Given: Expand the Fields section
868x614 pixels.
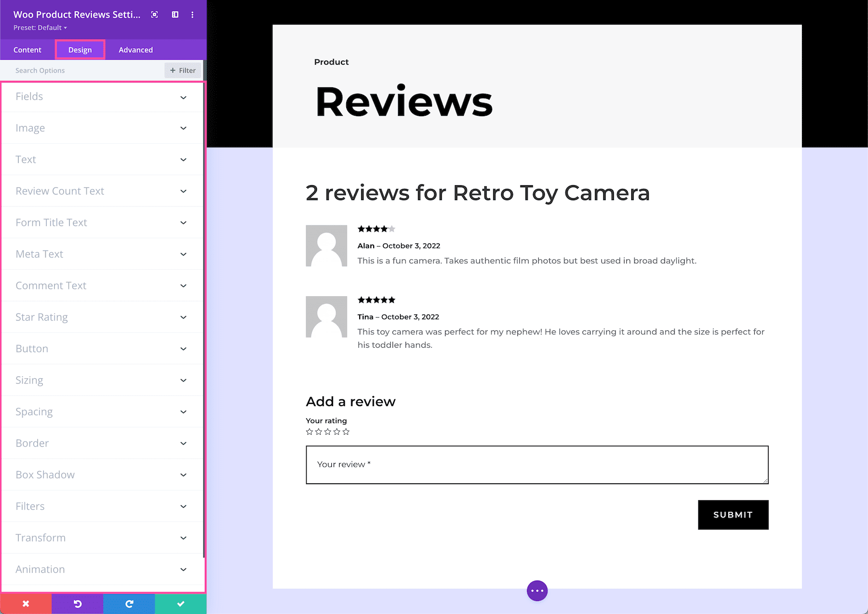Looking at the screenshot, I should 102,96.
